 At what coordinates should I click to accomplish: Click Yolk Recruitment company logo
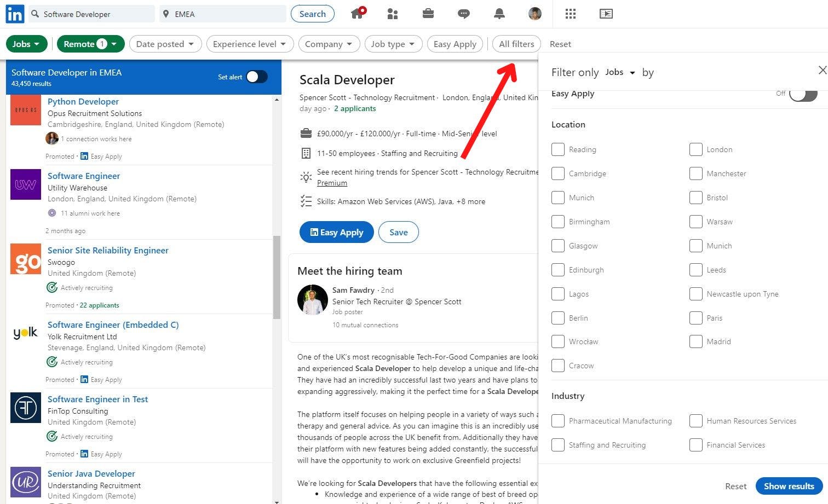click(26, 333)
